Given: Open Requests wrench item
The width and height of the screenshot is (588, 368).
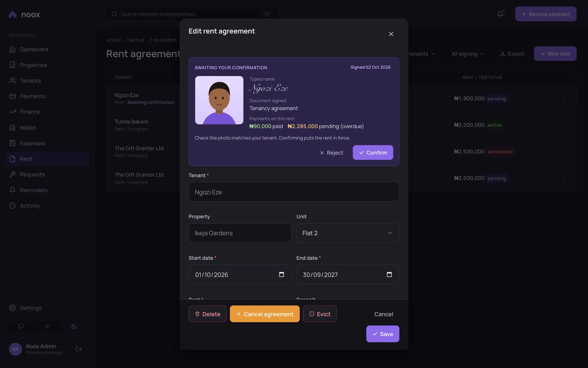Looking at the screenshot, I should pos(47,174).
